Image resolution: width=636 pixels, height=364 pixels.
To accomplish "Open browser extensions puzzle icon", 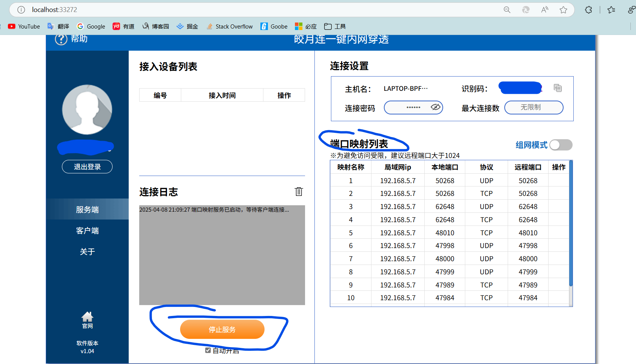I will 588,10.
